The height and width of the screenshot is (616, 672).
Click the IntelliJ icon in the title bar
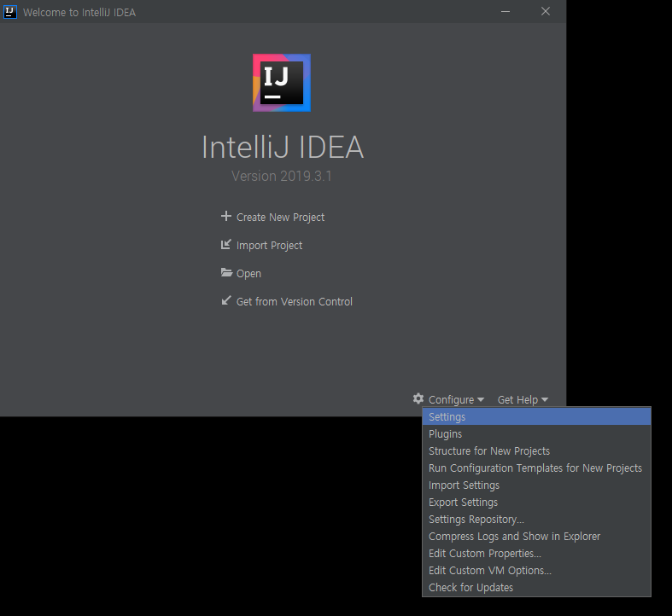(x=10, y=12)
